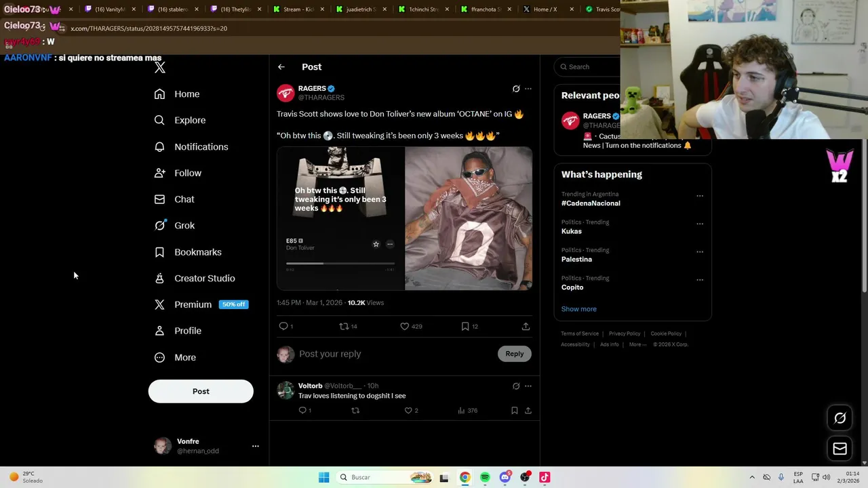The width and height of the screenshot is (868, 488).
Task: Open Discord from taskbar
Action: pyautogui.click(x=505, y=477)
